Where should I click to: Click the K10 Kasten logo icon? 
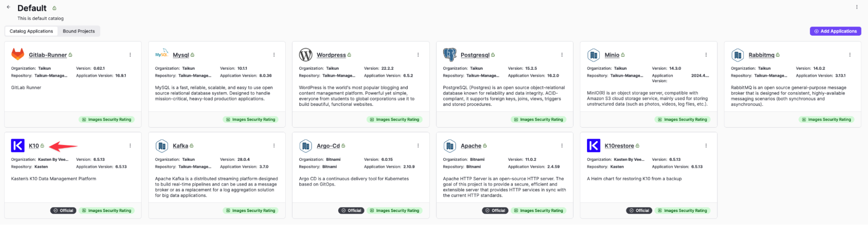[x=18, y=146]
